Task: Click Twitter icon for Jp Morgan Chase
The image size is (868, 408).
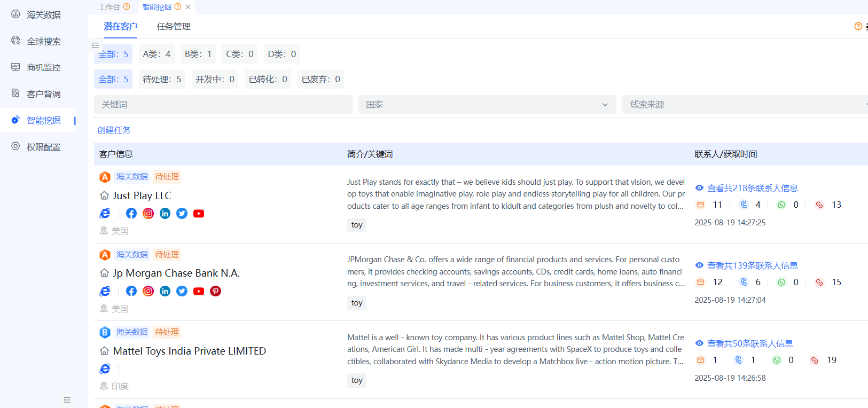Action: click(x=182, y=291)
